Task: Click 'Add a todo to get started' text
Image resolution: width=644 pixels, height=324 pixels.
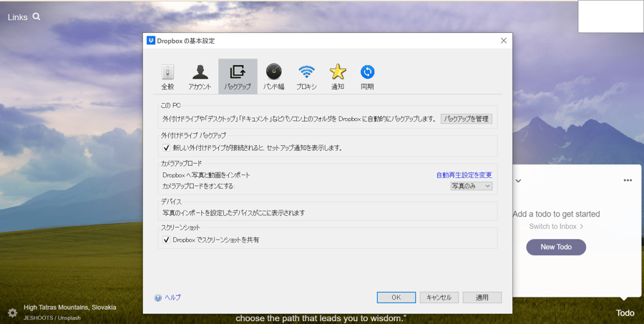Action: click(556, 214)
